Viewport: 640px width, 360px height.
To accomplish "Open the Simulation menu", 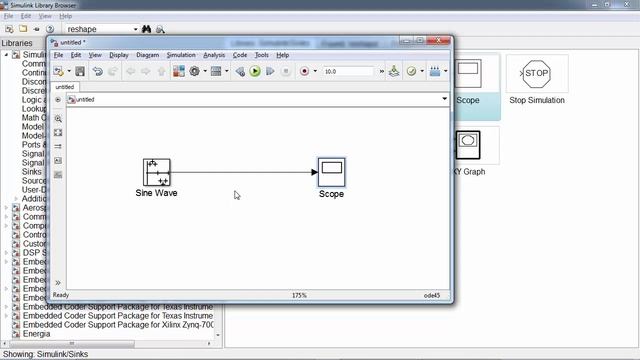I will pos(181,55).
